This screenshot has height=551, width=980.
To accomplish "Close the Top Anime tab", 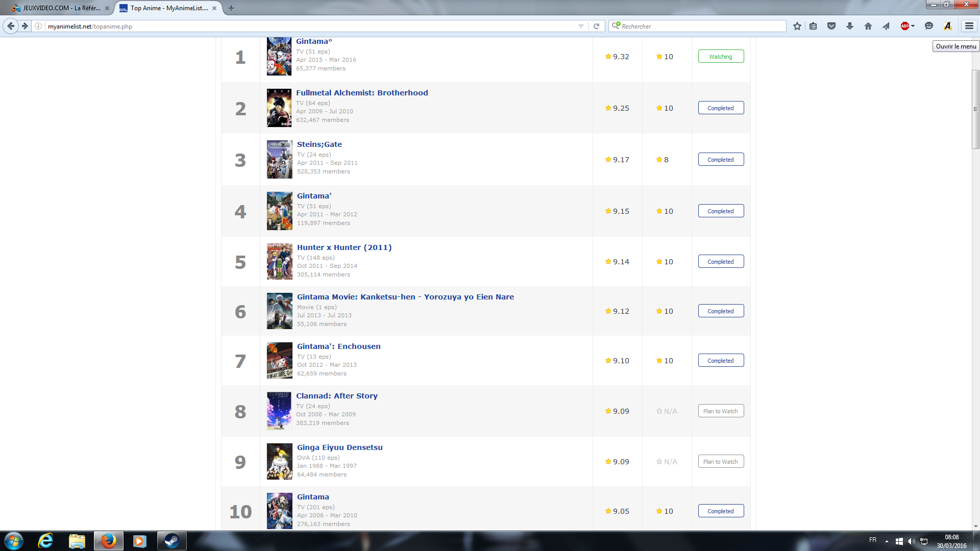I will click(x=214, y=8).
